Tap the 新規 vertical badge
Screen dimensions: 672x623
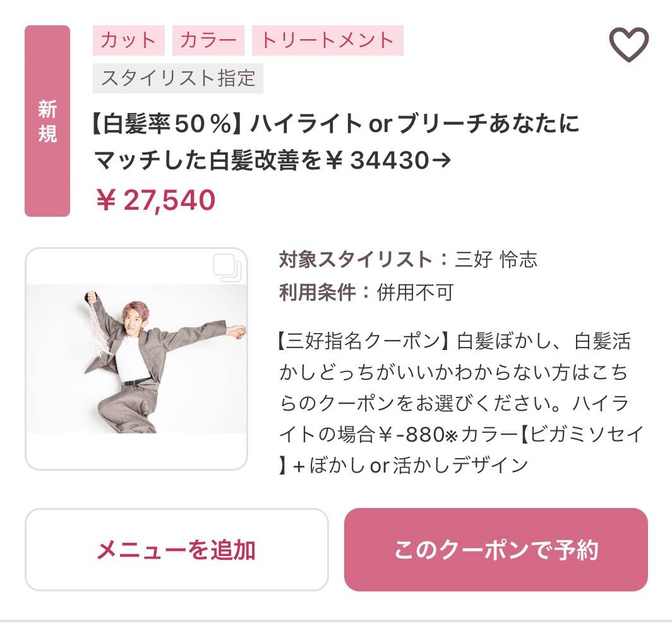(47, 121)
